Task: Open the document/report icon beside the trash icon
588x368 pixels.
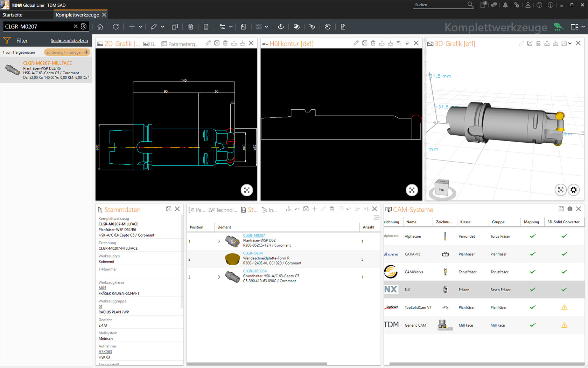Action: [206, 27]
